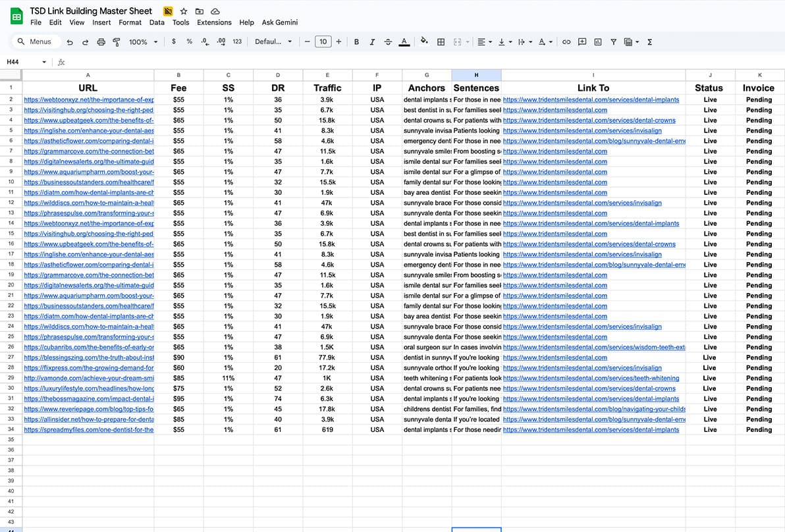Screen dimensions: 785x532
Task: Open text rotation dropdown
Action: 545,42
